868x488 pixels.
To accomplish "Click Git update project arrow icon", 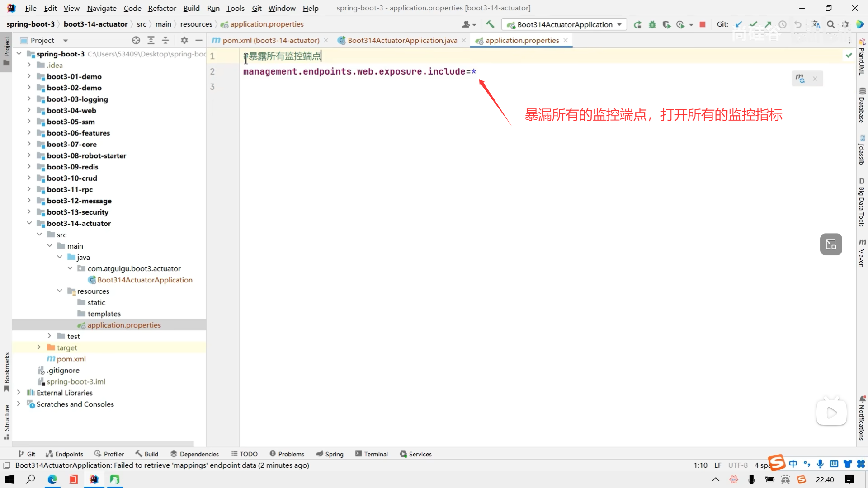I will pyautogui.click(x=739, y=24).
